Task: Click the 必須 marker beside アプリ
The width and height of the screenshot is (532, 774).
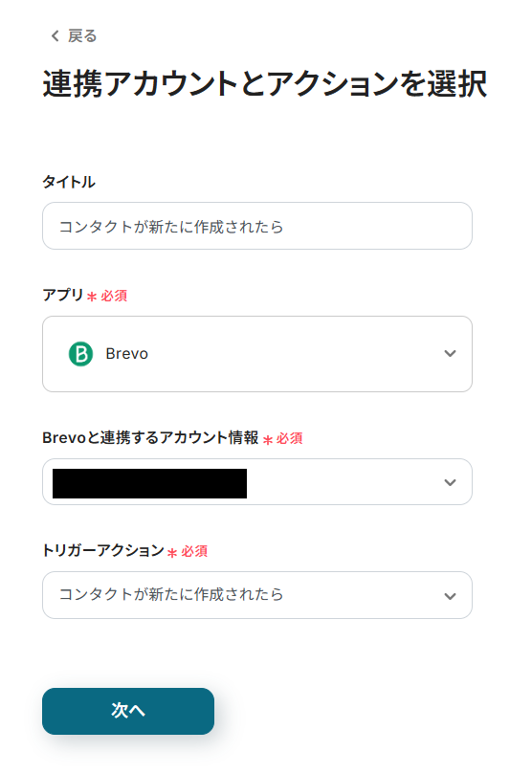Action: click(x=114, y=296)
